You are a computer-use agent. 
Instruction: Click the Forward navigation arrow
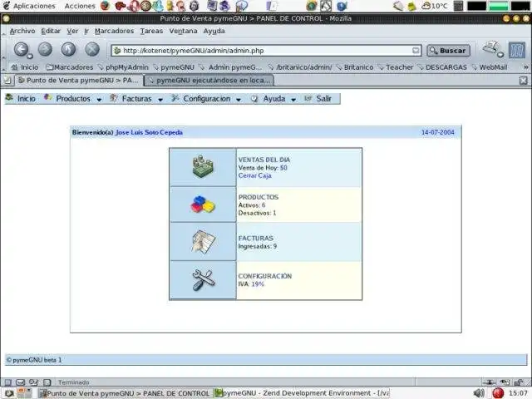click(45, 50)
